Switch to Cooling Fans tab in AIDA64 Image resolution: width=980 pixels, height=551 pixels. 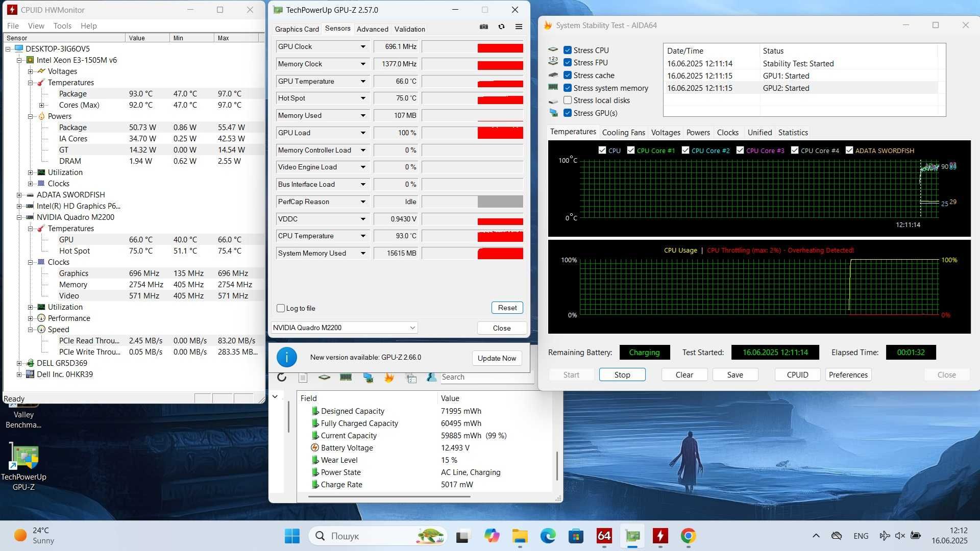pos(623,132)
